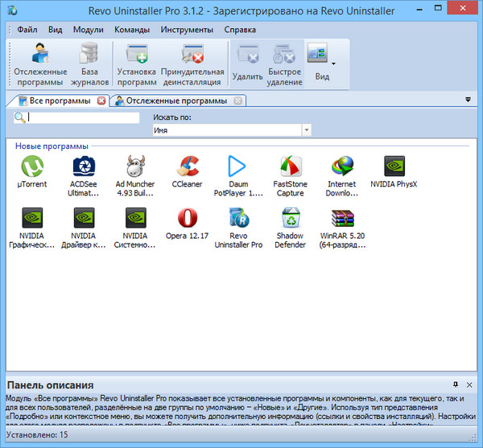Click the Установка программ toolbar icon

pos(137,64)
